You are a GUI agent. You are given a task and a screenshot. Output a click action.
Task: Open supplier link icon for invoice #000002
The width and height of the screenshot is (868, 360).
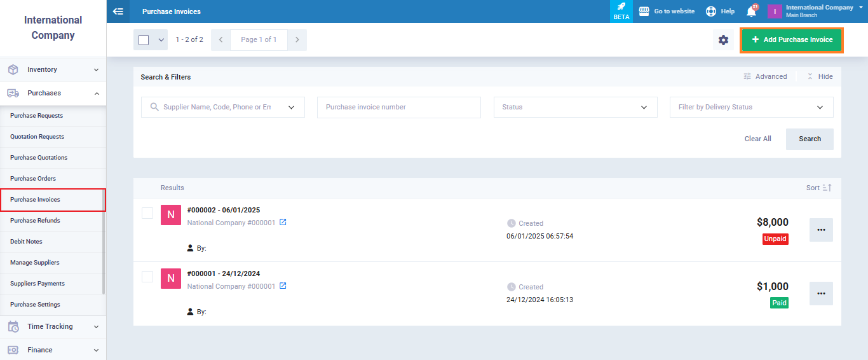[x=283, y=223]
